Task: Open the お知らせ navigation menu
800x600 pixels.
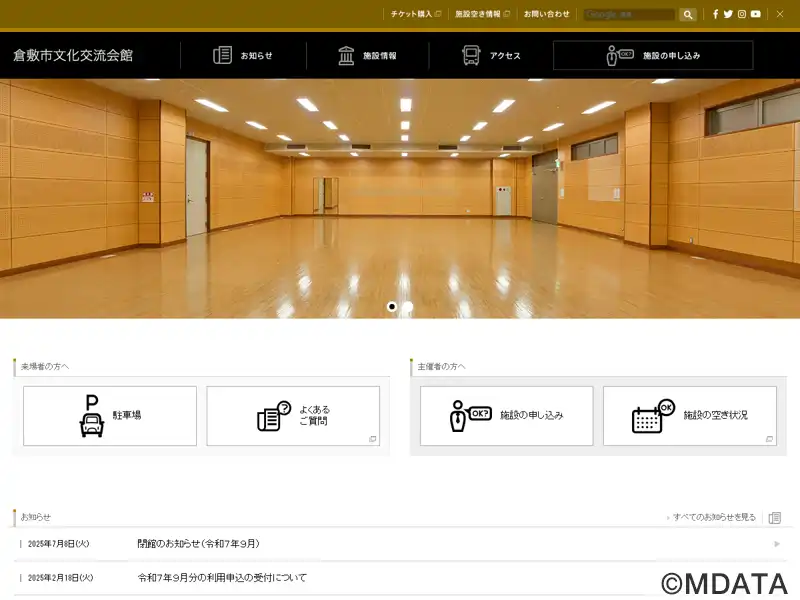Action: point(243,55)
